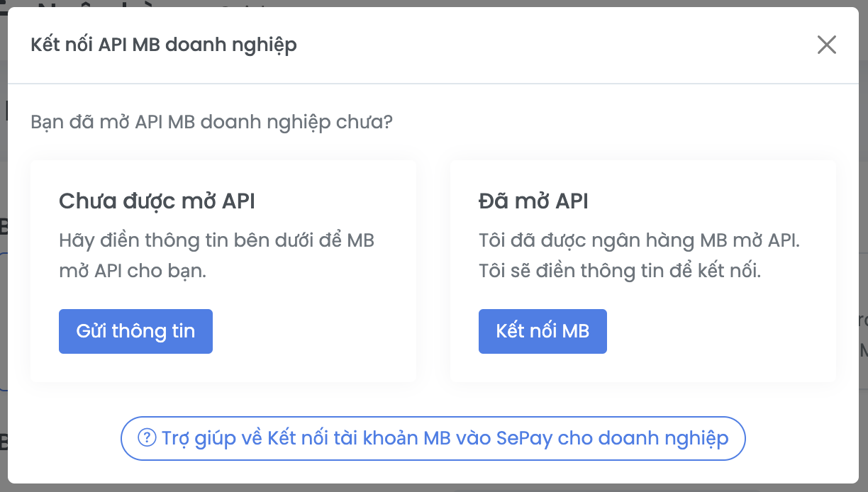Viewport: 868px width, 492px height.
Task: Click the Kết nối MB button
Action: (542, 331)
